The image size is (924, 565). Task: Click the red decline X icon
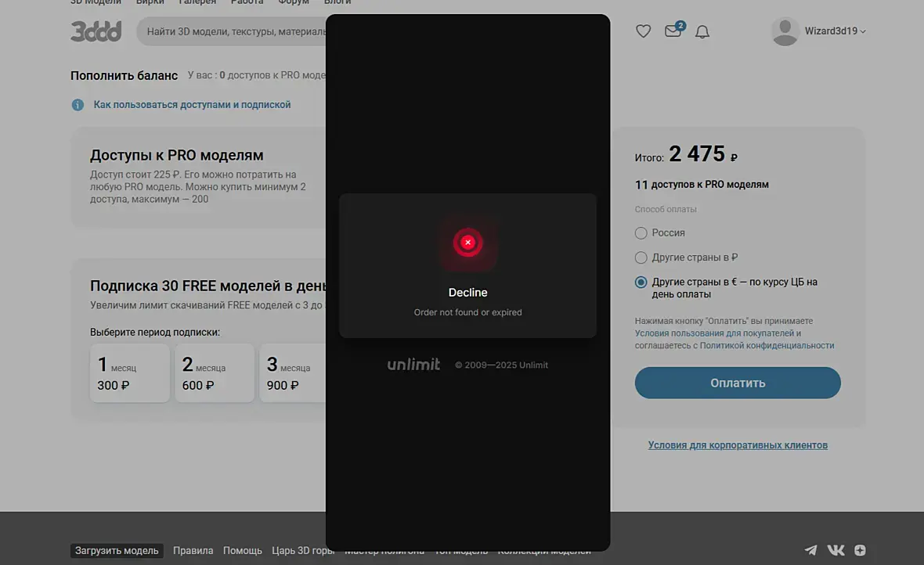[468, 243]
